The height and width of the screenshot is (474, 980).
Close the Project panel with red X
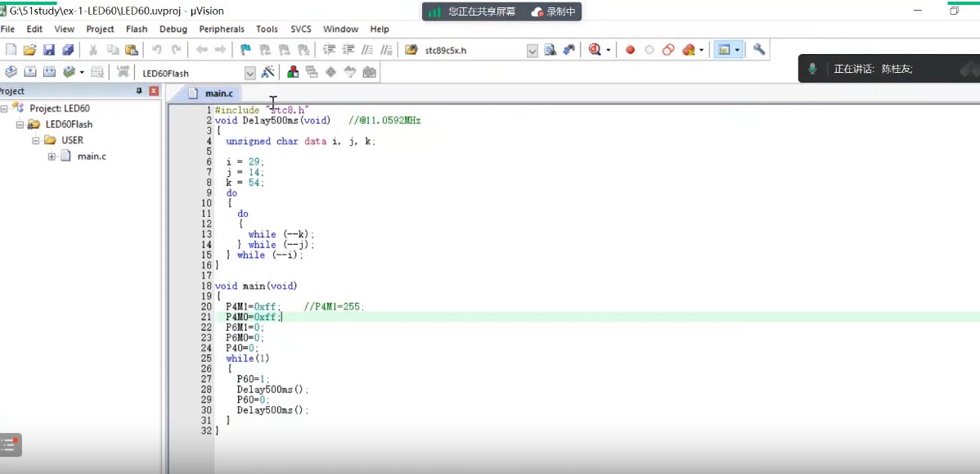[x=153, y=91]
